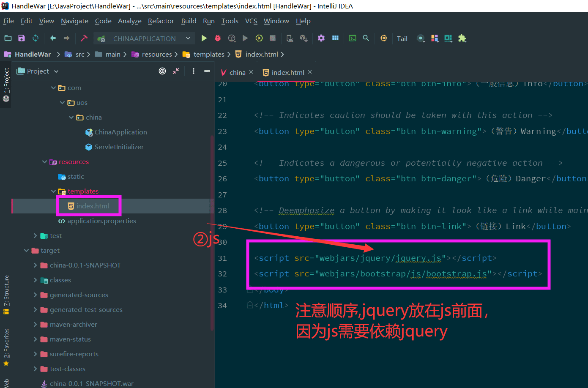Collapse the resources folder
Viewport: 588px width, 388px height.
click(x=44, y=162)
